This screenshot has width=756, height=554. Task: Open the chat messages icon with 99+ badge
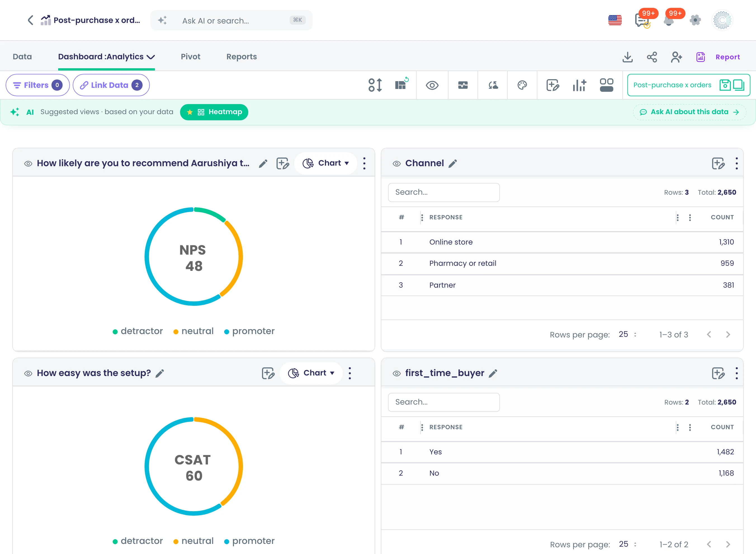[642, 20]
